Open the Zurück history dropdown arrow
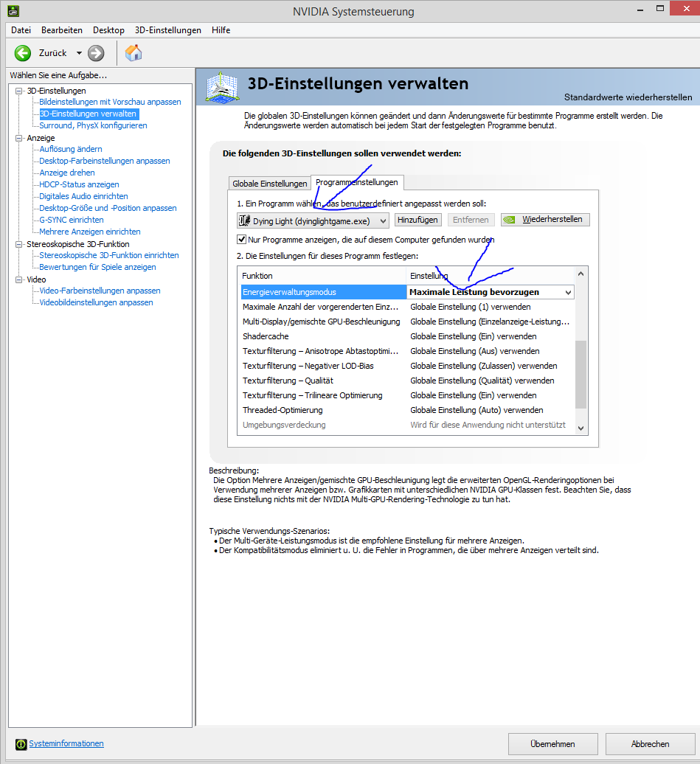 pyautogui.click(x=79, y=53)
